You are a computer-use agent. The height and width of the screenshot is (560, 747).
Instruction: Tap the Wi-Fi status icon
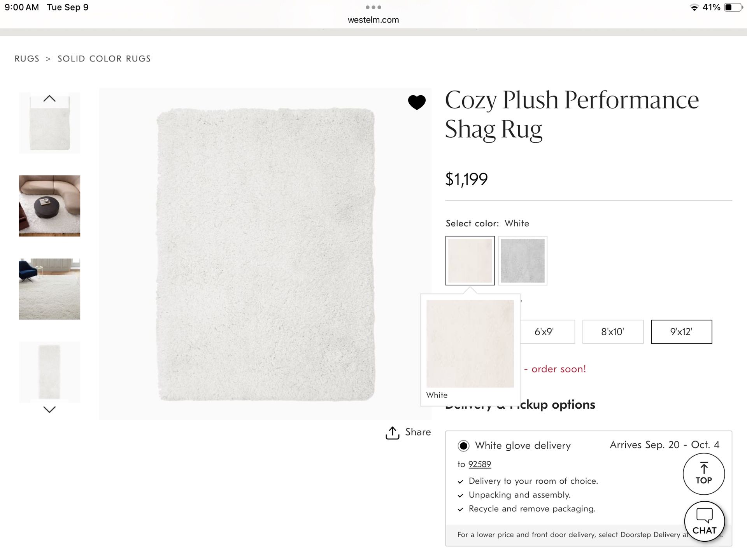point(694,7)
